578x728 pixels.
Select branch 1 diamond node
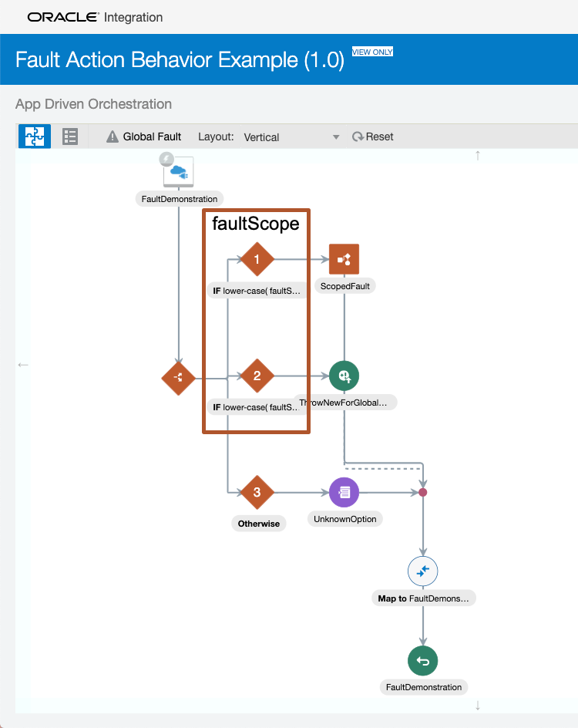tap(257, 259)
